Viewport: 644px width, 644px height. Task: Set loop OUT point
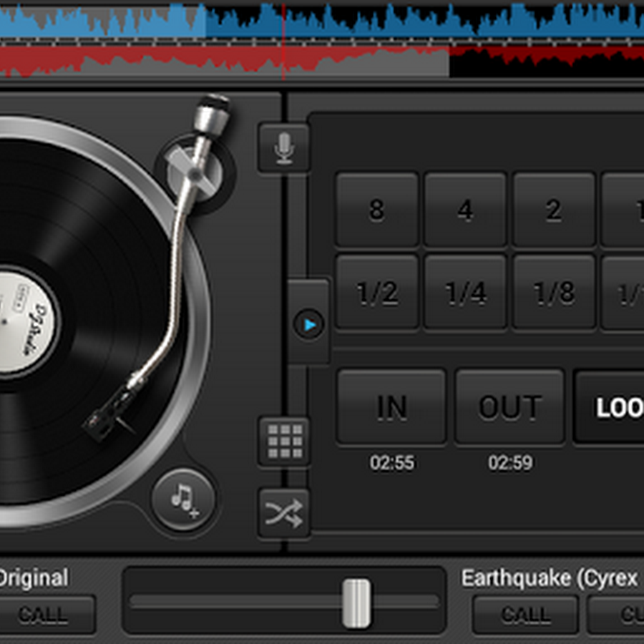click(x=509, y=406)
